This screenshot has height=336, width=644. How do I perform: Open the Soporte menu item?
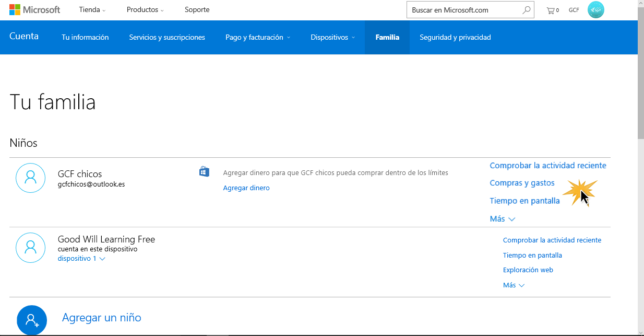click(197, 10)
